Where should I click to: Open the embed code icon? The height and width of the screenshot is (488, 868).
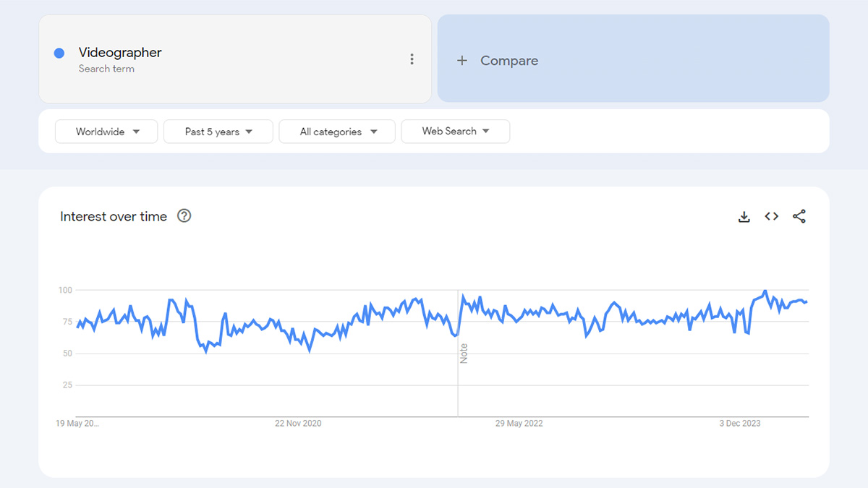(772, 216)
